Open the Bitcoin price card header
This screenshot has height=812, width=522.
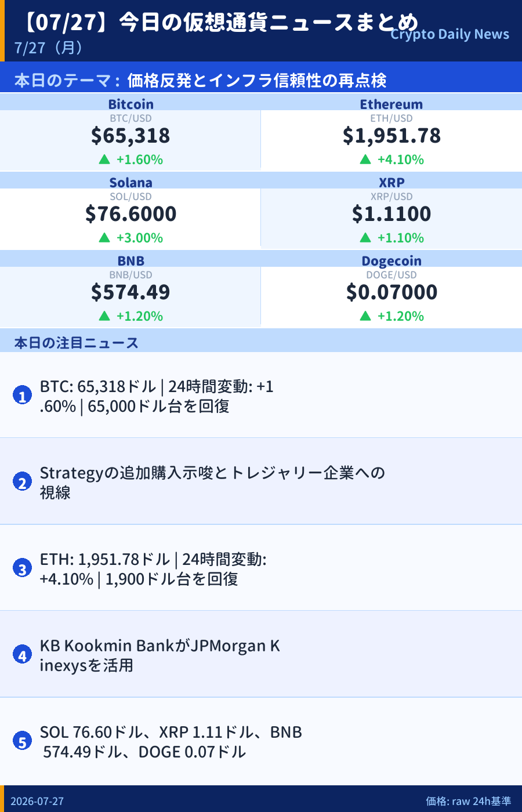[x=130, y=104]
